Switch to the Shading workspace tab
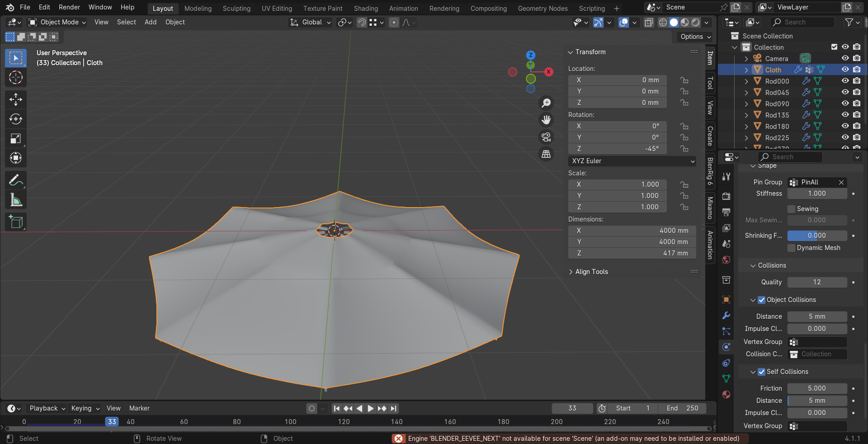This screenshot has width=868, height=444. pos(366,9)
